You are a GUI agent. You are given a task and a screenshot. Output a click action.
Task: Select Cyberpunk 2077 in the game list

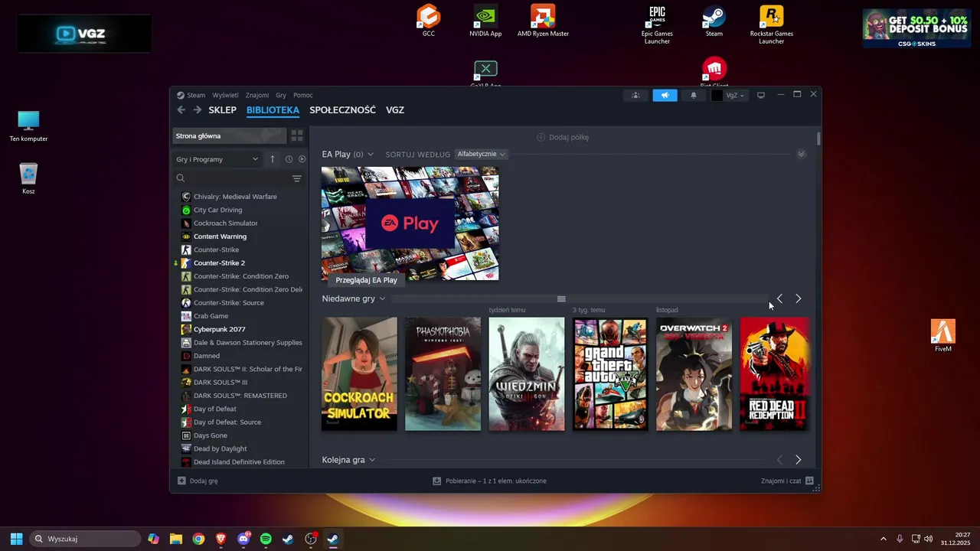click(219, 330)
